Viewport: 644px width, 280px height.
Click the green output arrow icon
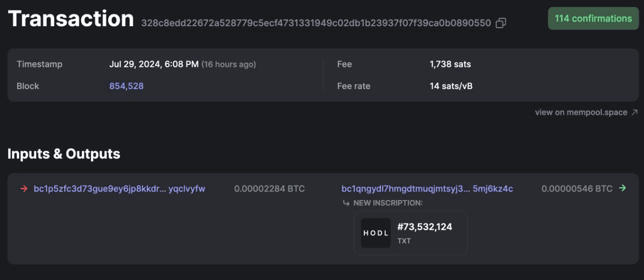(623, 189)
